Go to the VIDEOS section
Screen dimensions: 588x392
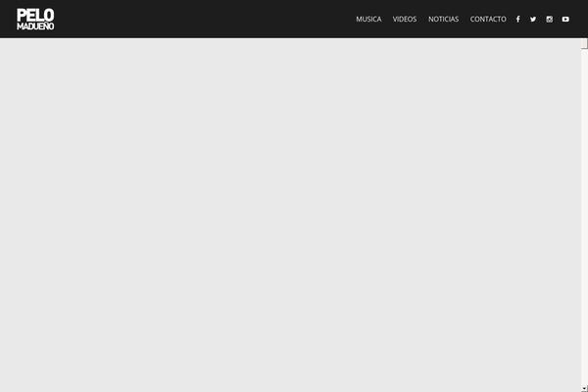coord(405,20)
